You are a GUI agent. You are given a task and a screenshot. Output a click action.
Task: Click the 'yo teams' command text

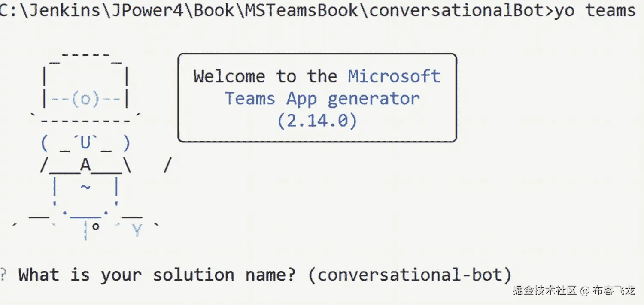tap(594, 11)
